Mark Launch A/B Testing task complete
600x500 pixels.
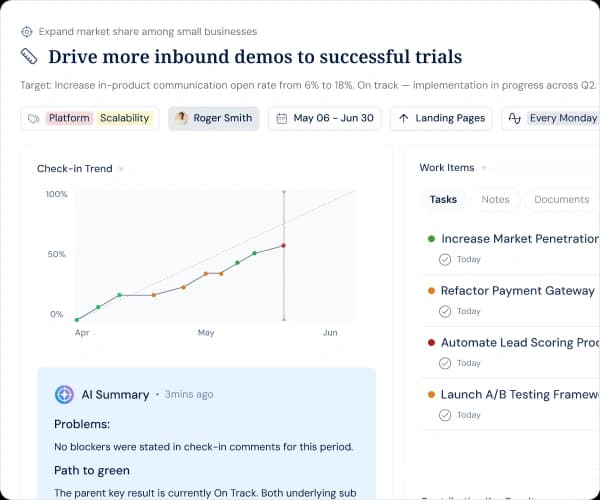[x=445, y=415]
